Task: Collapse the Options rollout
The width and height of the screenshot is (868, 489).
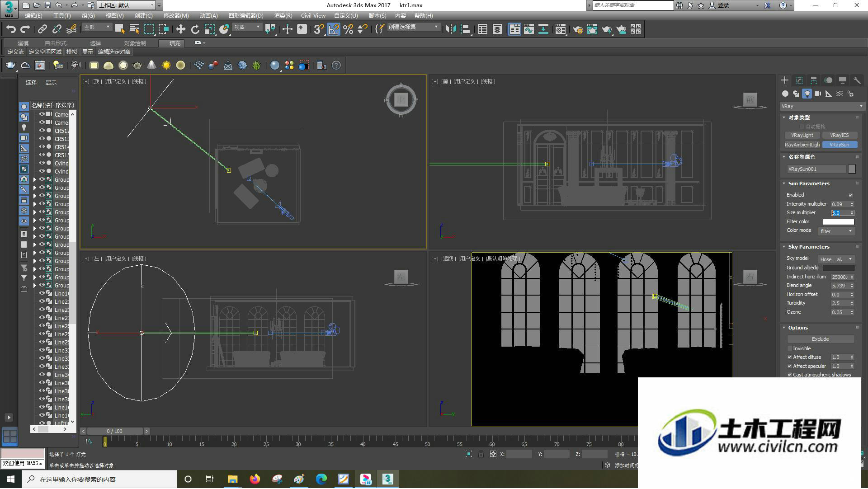Action: coord(798,328)
